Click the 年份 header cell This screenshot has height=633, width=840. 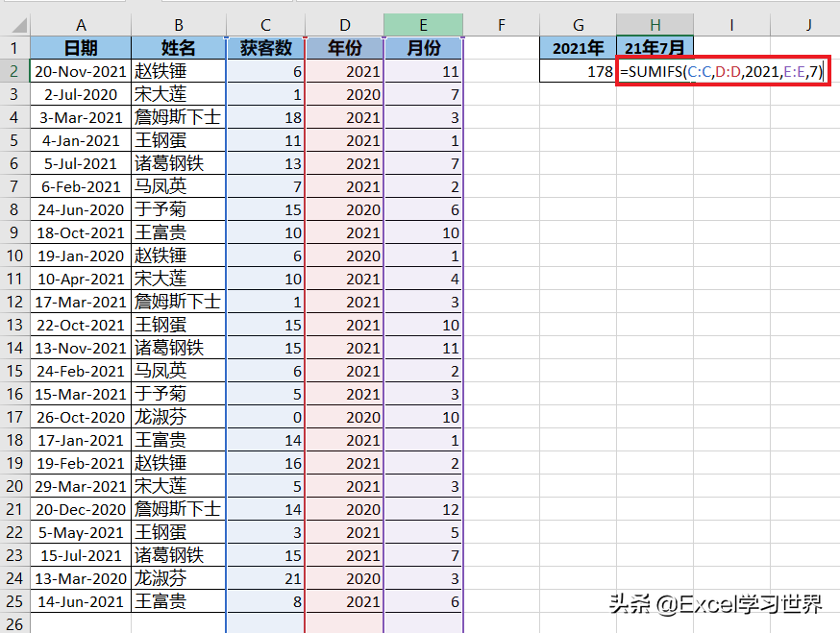click(344, 48)
